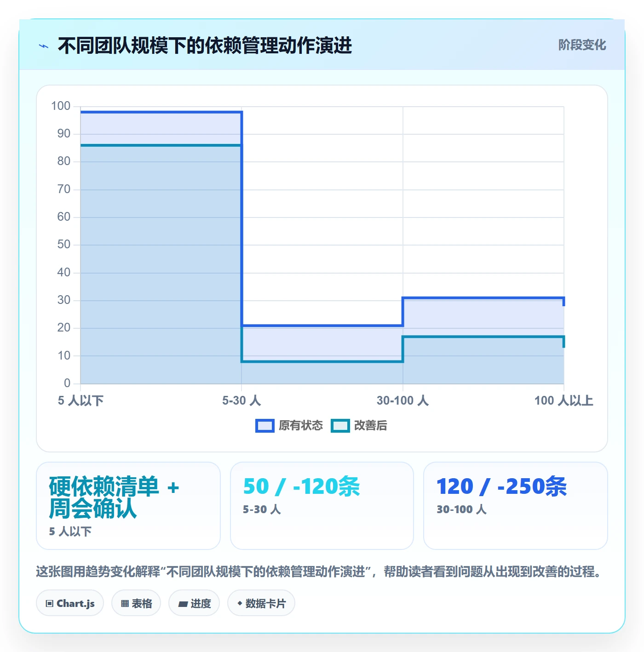Click the Chart.js chip square icon
Image resolution: width=644 pixels, height=652 pixels.
point(50,604)
